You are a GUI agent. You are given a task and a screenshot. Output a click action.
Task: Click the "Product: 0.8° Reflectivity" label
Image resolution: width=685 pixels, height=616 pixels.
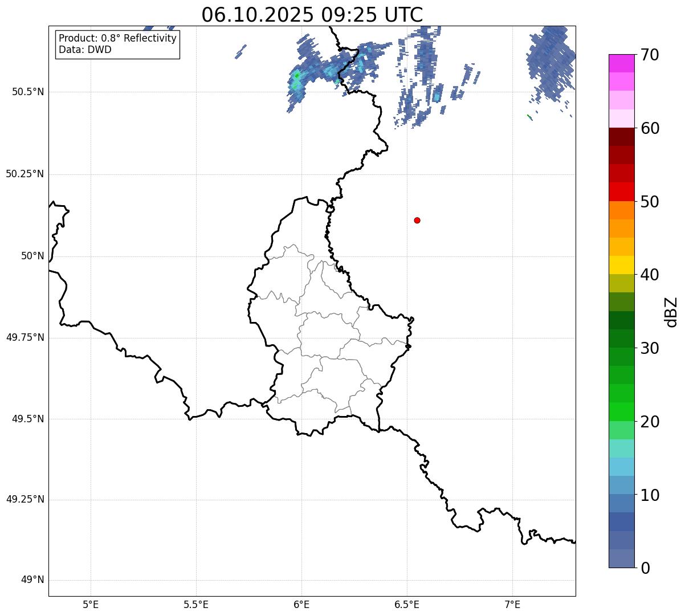click(118, 38)
